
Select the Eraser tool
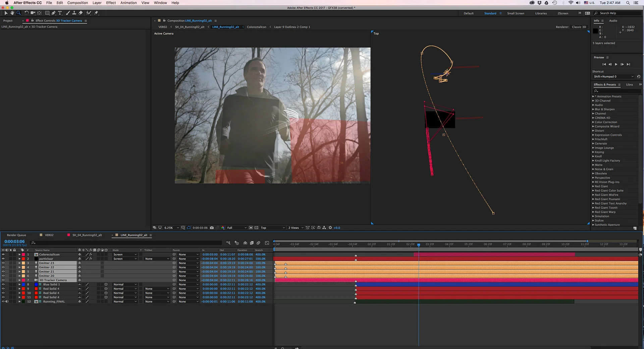tap(80, 13)
